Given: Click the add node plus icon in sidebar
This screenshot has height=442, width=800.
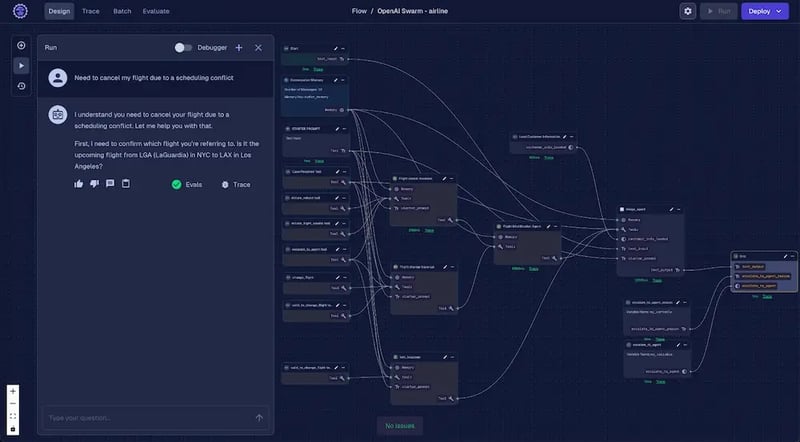Looking at the screenshot, I should [22, 46].
